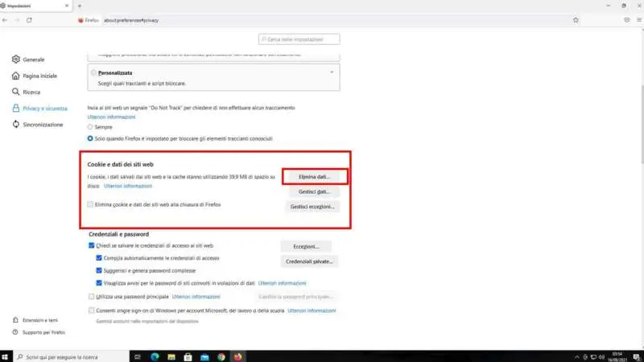This screenshot has width=644, height=362.
Task: Open the notification center icon
Action: click(636, 357)
